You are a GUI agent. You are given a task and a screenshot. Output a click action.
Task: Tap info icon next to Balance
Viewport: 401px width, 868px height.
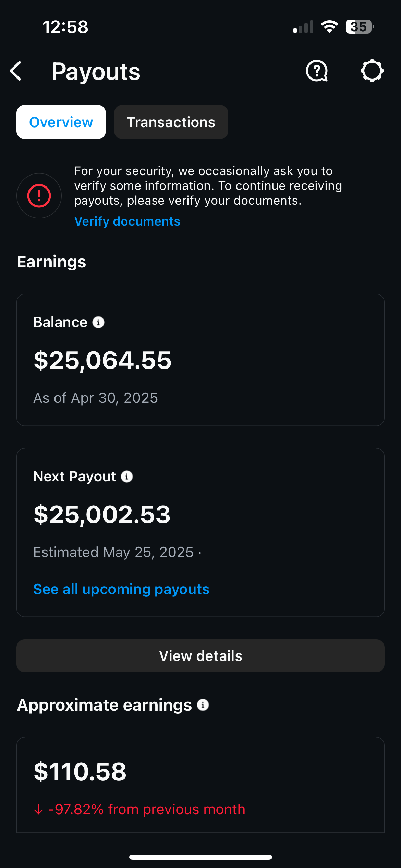click(x=98, y=322)
